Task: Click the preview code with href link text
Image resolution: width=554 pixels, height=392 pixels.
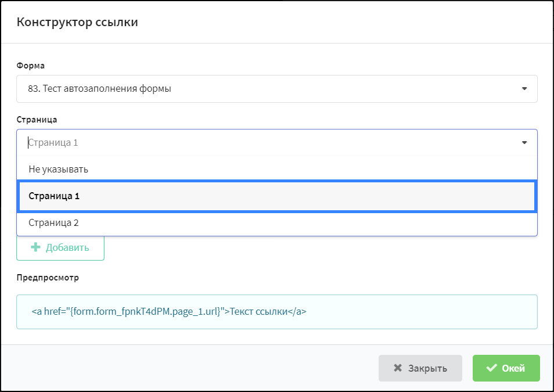Action: (169, 311)
